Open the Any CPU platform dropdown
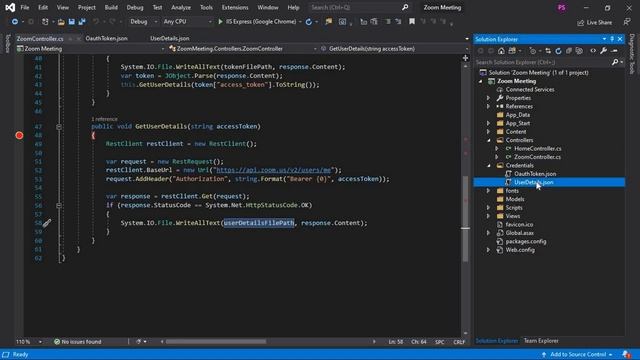The image size is (640, 360). [187, 22]
